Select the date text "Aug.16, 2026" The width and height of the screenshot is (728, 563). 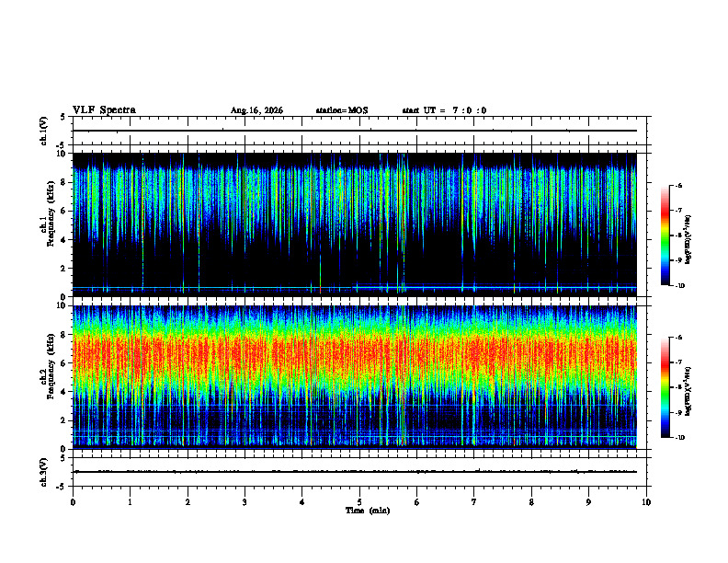coord(256,110)
